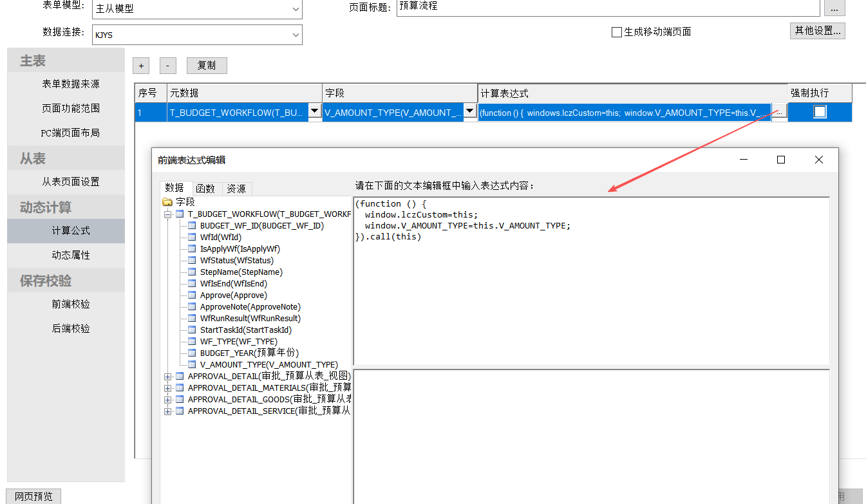
Task: Enable 生成移动端页面 checkbox
Action: tap(617, 32)
